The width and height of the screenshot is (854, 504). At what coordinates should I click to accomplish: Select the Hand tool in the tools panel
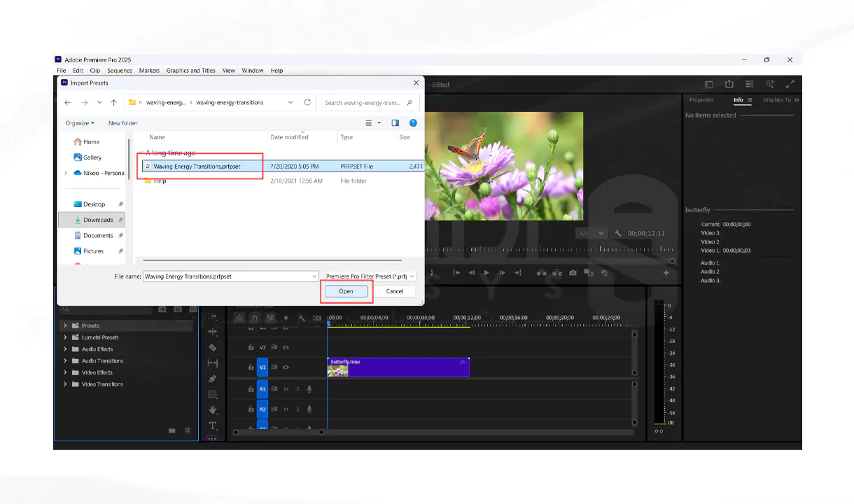click(213, 410)
